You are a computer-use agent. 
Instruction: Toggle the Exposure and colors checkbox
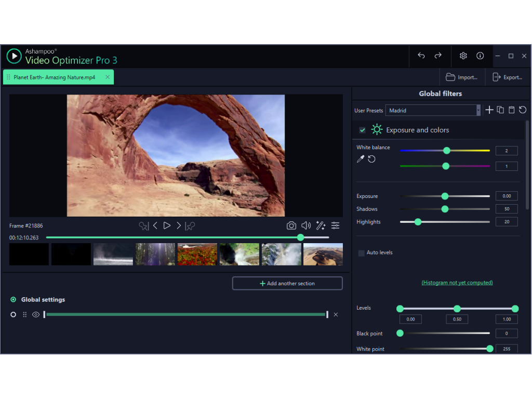[362, 130]
